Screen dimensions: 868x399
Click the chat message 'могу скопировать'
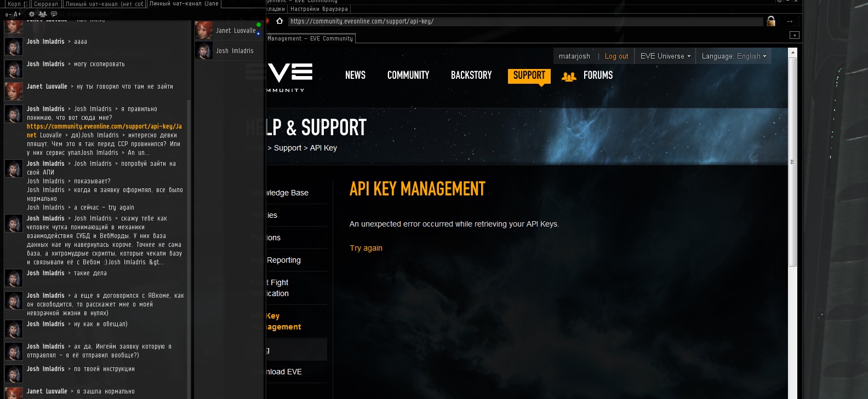coord(99,64)
